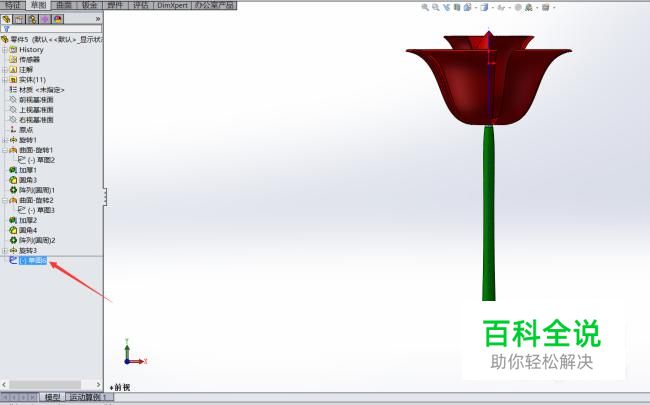Click Section View icon in view toolbar
Image resolution: width=650 pixels, height=405 pixels.
pos(457,7)
